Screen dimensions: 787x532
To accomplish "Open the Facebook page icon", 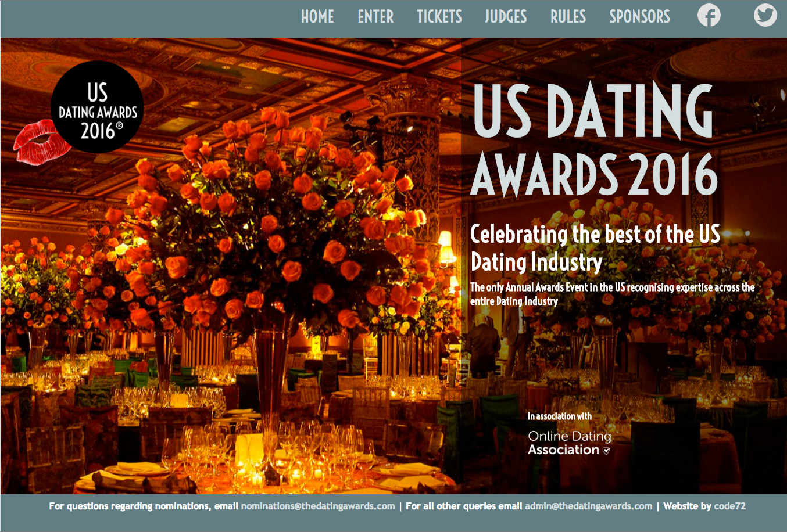I will coord(709,16).
